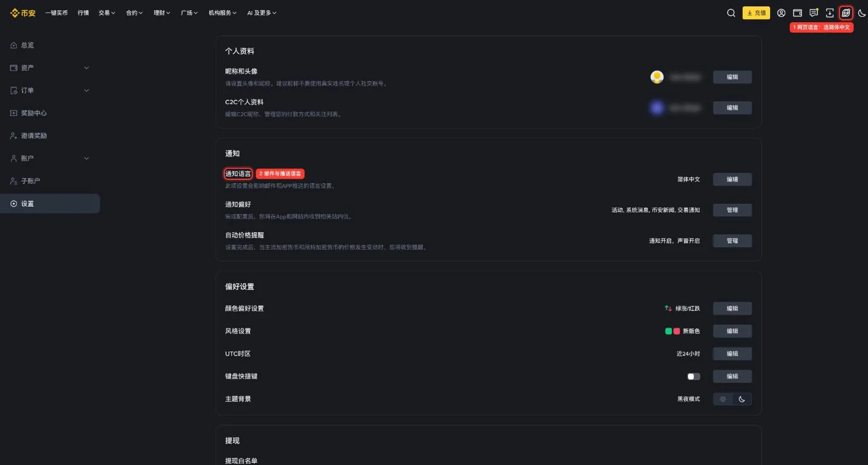Open the 合约 dropdown menu
868x465 pixels.
pyautogui.click(x=135, y=13)
